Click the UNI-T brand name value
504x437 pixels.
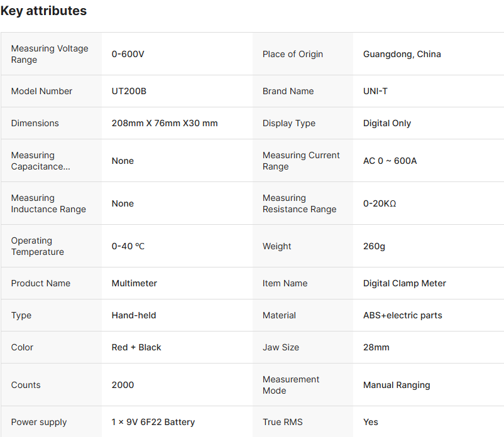click(375, 91)
